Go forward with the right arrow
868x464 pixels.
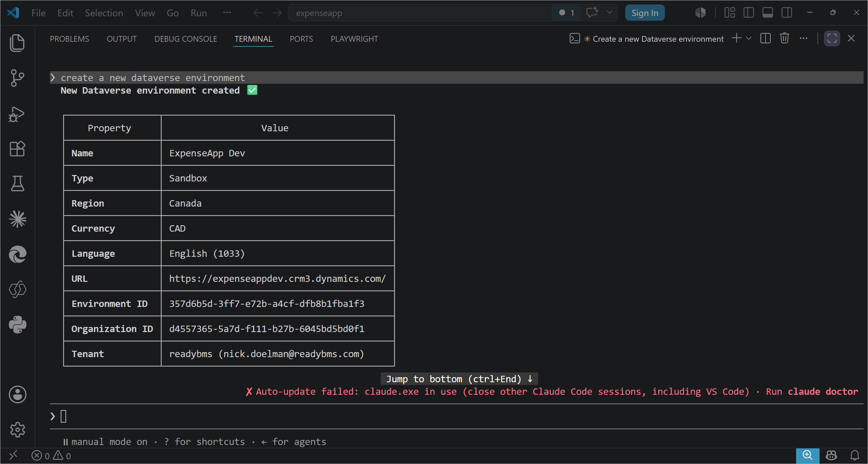coord(277,13)
